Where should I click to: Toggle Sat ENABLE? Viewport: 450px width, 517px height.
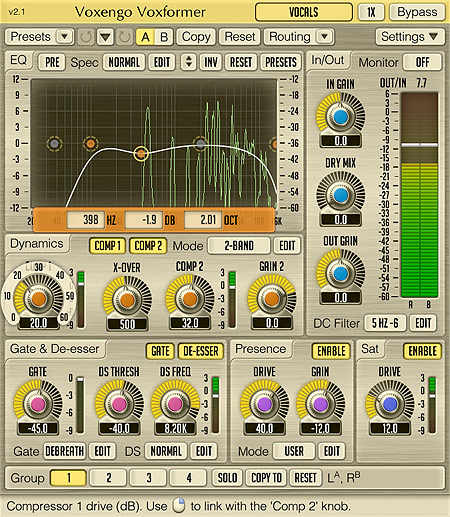click(422, 351)
